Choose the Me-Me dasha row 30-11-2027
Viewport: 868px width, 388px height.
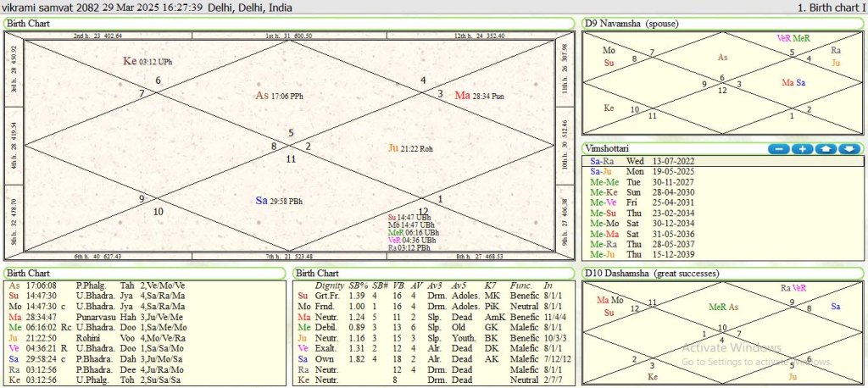pyautogui.click(x=644, y=181)
